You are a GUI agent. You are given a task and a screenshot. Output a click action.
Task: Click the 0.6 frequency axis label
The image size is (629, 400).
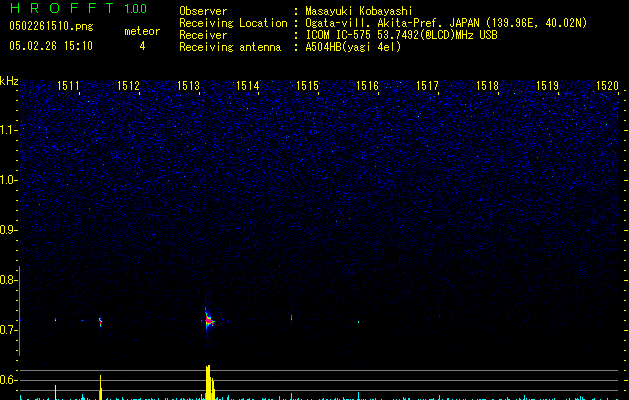(8, 380)
